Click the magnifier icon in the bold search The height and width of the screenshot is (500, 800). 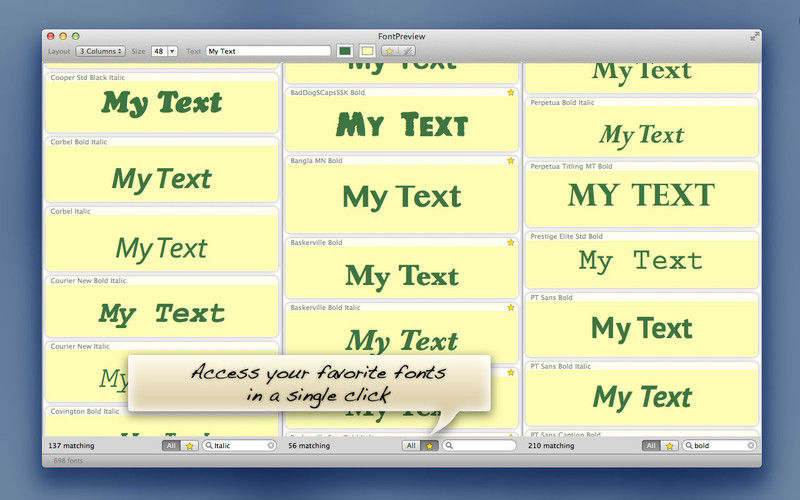point(689,445)
